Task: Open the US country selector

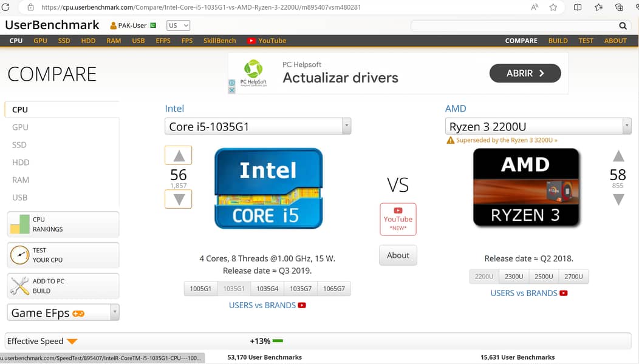Action: coord(179,25)
